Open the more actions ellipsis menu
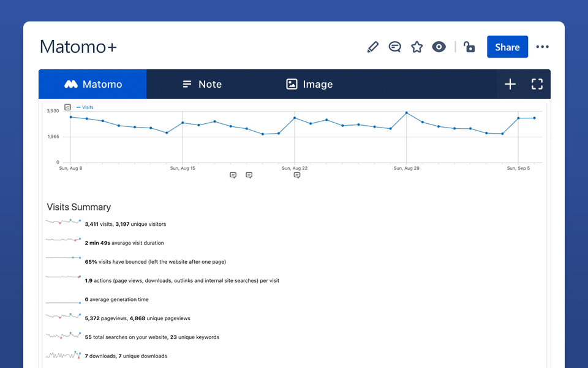 542,47
